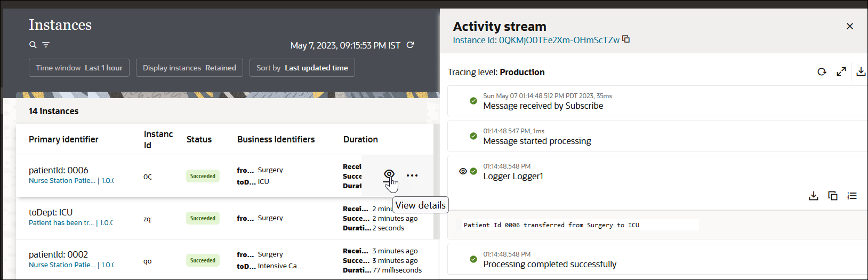This screenshot has width=868, height=280.
Task: Select the Instance Id column header
Action: 158,139
